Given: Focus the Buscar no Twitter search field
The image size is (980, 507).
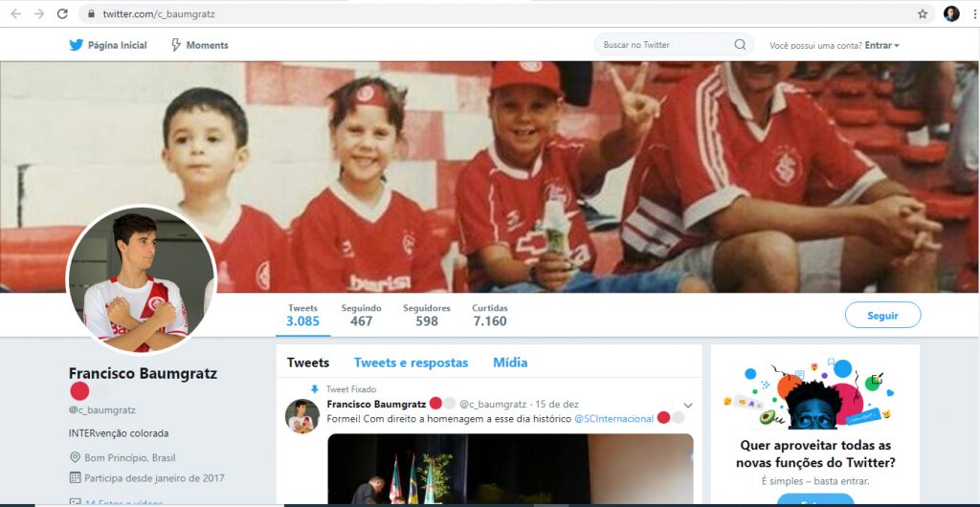Looking at the screenshot, I should click(x=674, y=44).
